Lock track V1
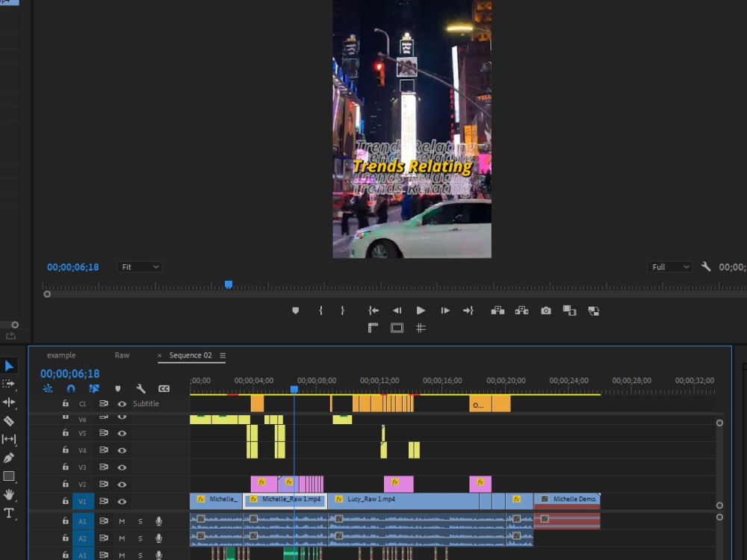The width and height of the screenshot is (747, 560). (65, 501)
